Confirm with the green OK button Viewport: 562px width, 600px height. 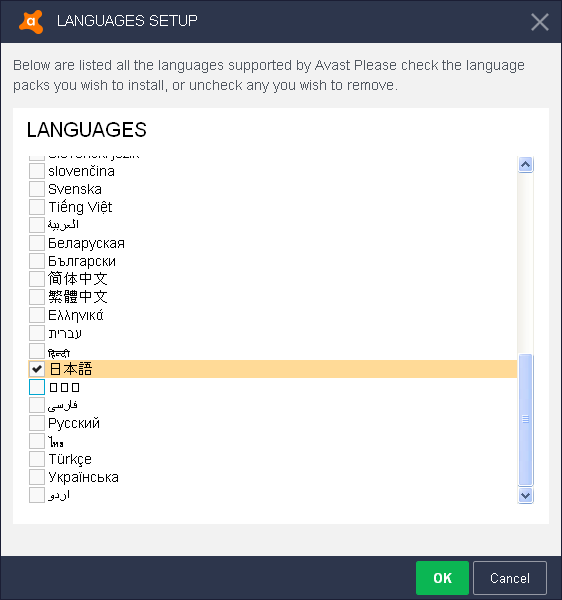pyautogui.click(x=442, y=578)
